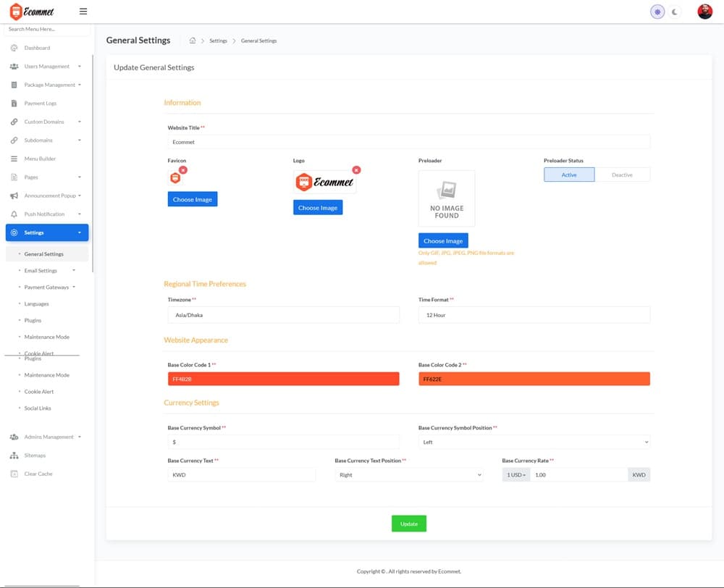Remove the favicon image with red X
Screen dimensions: 724x588
(183, 169)
